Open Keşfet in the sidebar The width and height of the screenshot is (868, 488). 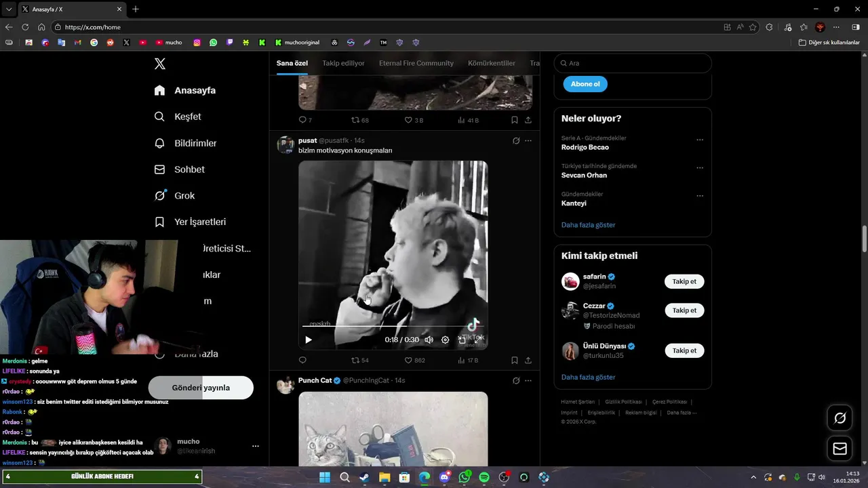(x=178, y=117)
